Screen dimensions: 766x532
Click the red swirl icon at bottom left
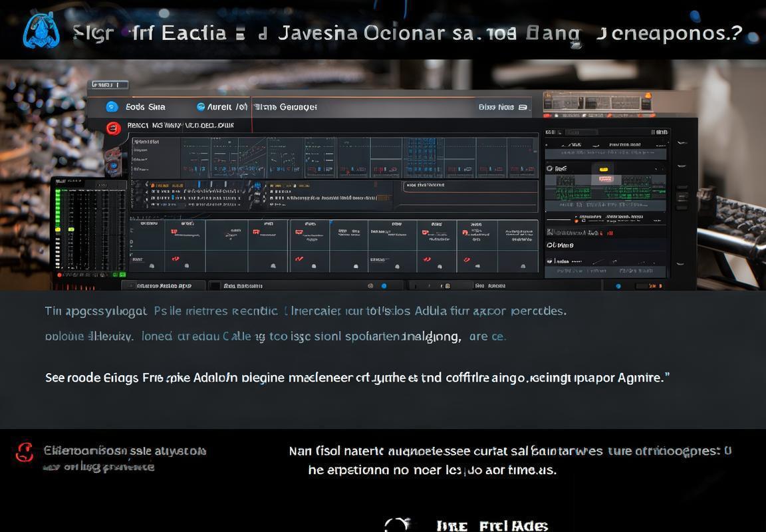pos(25,453)
